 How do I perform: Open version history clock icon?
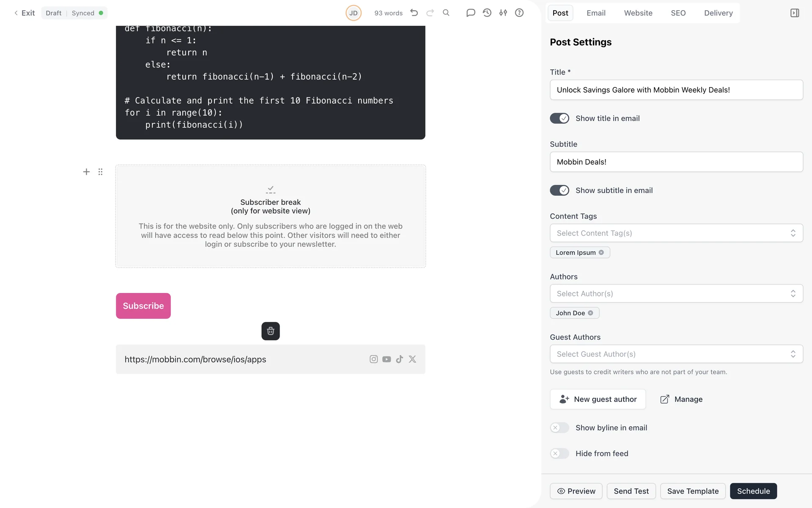(x=487, y=13)
